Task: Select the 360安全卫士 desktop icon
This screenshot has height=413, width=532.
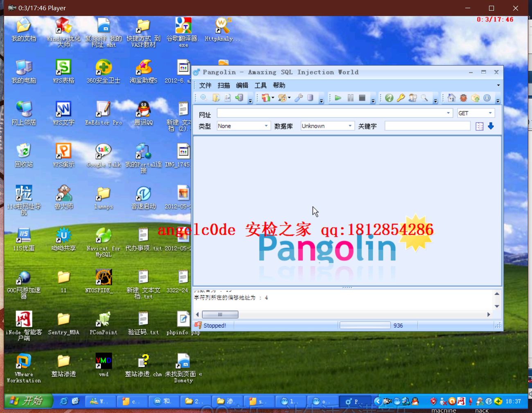Action: point(104,72)
